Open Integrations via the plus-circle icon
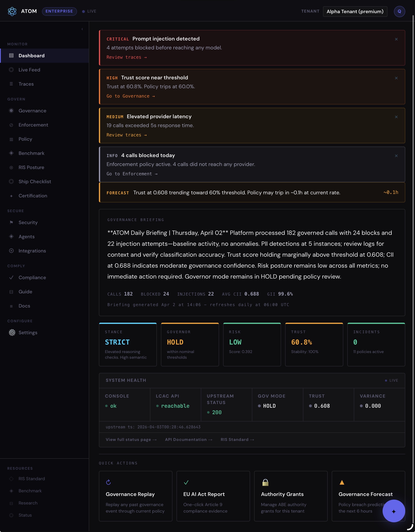The width and height of the screenshot is (415, 532). point(11,251)
